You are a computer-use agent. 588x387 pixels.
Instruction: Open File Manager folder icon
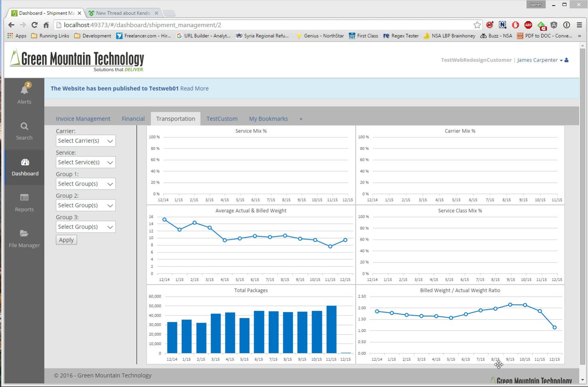click(24, 233)
